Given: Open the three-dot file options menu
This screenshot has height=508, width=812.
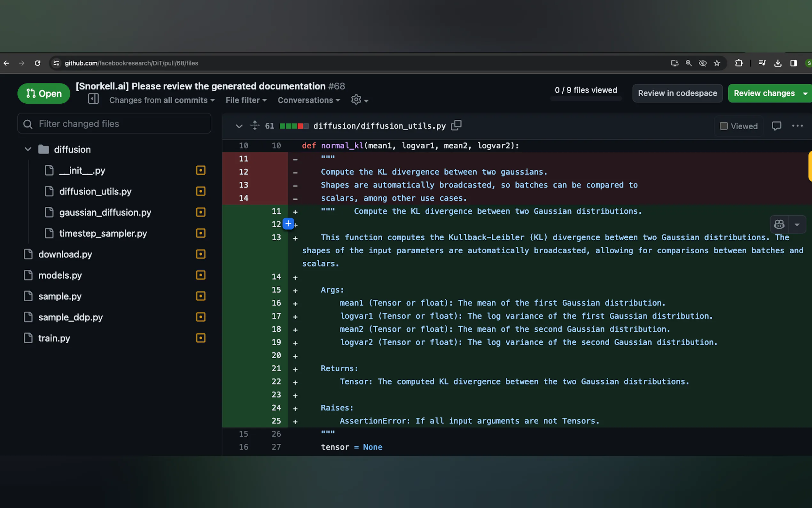Looking at the screenshot, I should click(x=797, y=126).
